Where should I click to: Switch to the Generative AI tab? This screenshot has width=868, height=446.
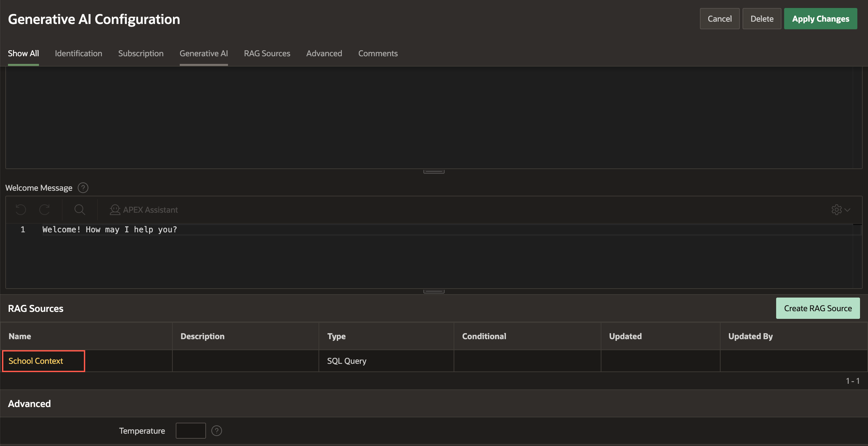[204, 53]
